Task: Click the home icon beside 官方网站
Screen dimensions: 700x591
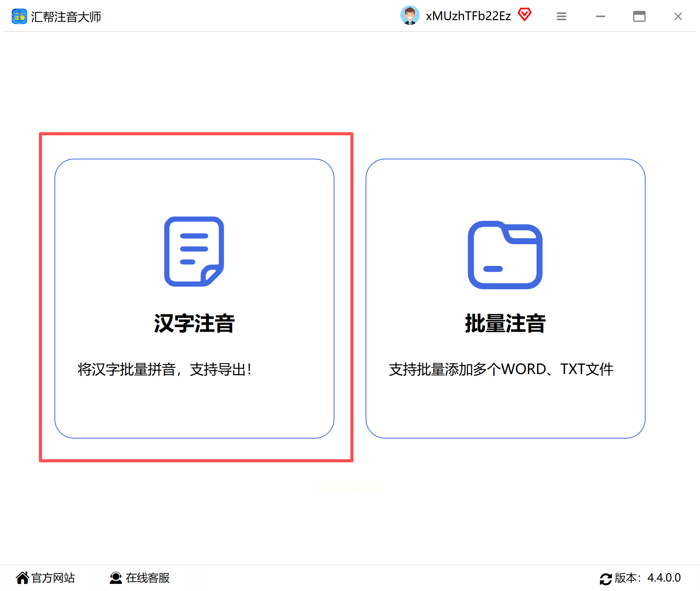Action: (23, 578)
